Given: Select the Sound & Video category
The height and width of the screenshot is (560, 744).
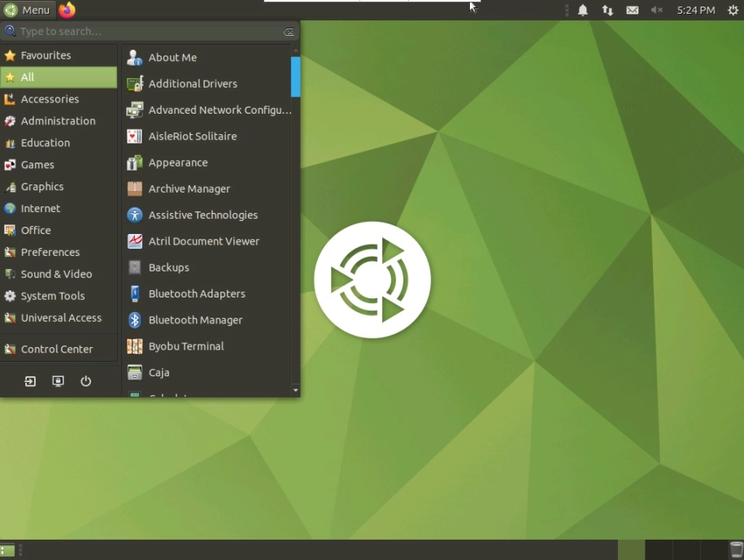Looking at the screenshot, I should click(56, 274).
